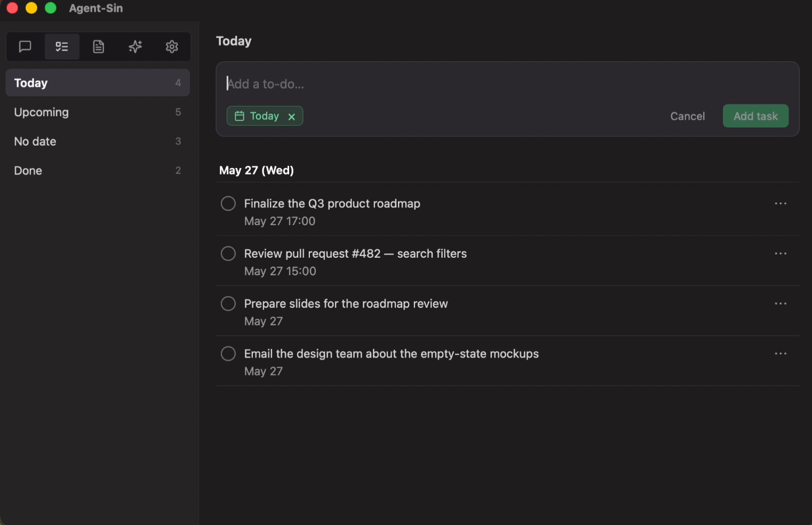Click the Agent-Sin window title

(96, 8)
